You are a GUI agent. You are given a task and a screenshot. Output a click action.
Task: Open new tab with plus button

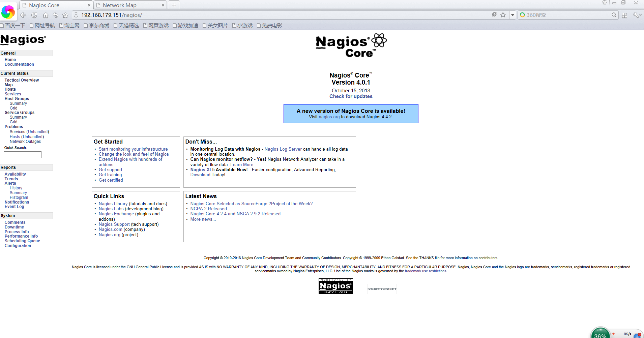pos(174,5)
